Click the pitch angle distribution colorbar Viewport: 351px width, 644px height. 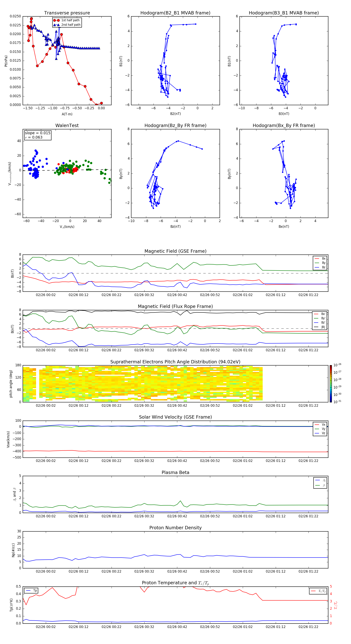point(331,383)
